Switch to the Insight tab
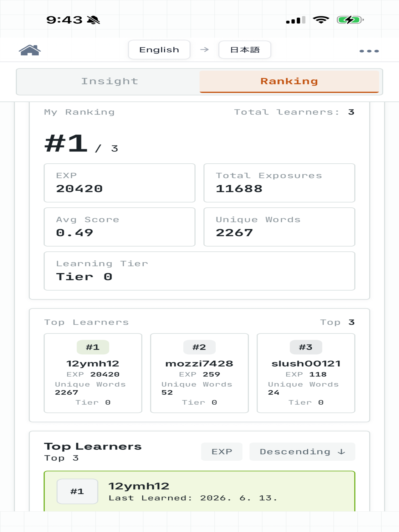The height and width of the screenshot is (532, 399). (x=109, y=81)
